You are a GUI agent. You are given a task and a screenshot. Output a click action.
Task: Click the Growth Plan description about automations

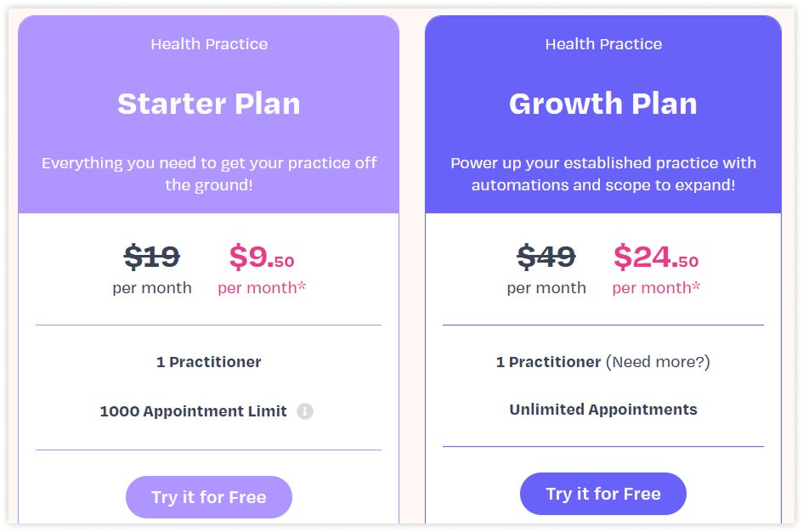[603, 173]
